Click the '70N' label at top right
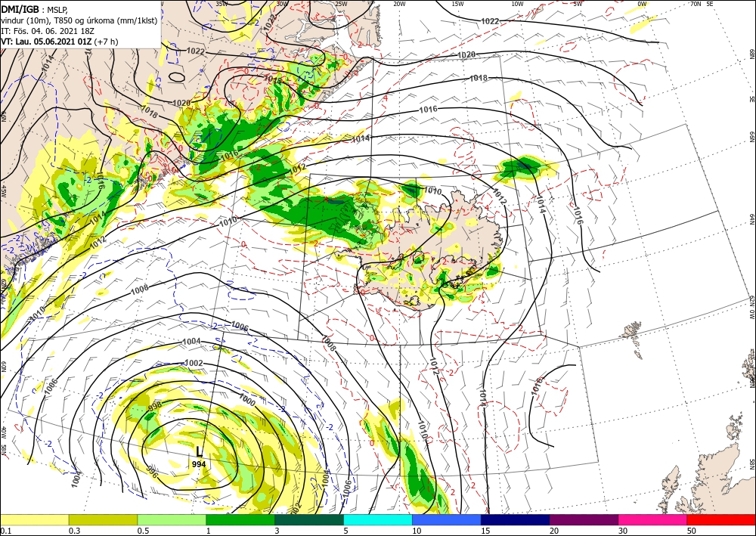The image size is (756, 536). 696,4
